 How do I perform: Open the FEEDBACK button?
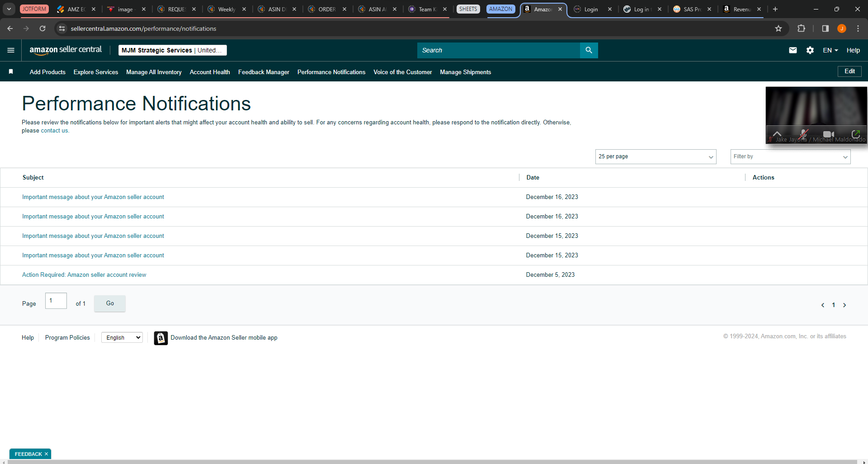(x=28, y=454)
